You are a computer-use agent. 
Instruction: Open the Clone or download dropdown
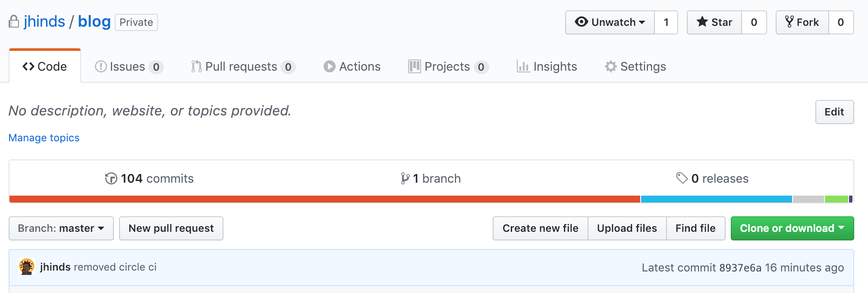pyautogui.click(x=792, y=228)
